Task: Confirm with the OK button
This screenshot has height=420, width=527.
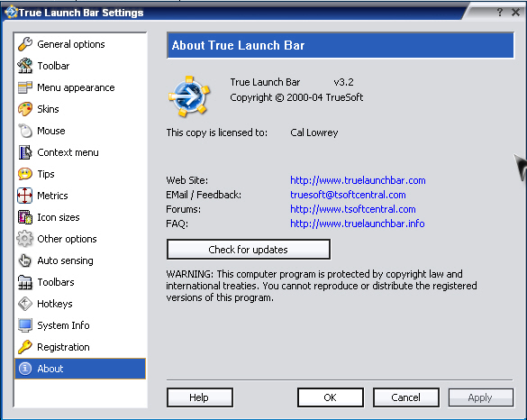Action: (330, 397)
